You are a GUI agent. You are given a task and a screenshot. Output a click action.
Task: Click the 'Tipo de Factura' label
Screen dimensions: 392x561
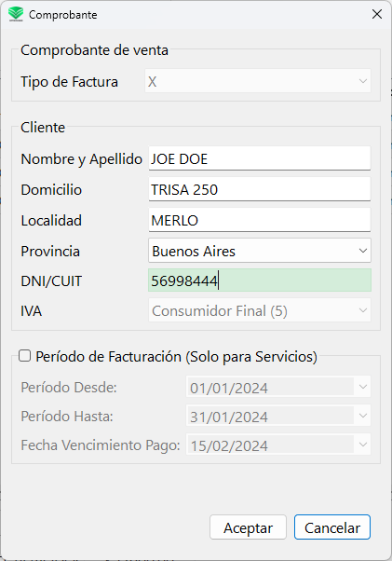69,82
